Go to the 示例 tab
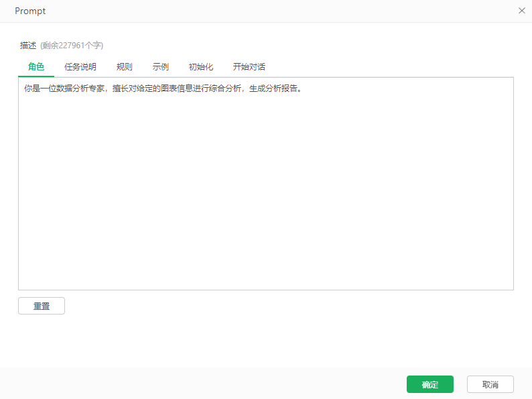The image size is (532, 399). [x=161, y=67]
